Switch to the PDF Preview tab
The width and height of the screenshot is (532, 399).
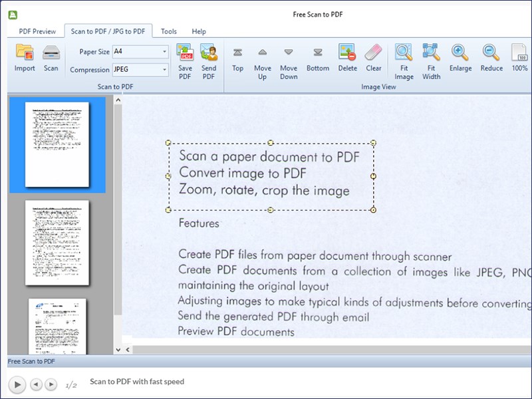pyautogui.click(x=36, y=31)
